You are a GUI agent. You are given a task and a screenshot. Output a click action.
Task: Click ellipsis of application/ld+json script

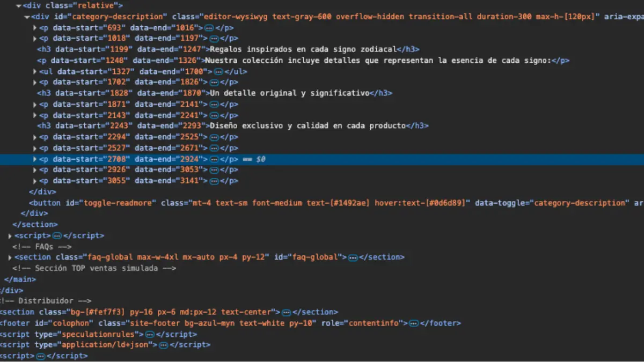pos(163,345)
